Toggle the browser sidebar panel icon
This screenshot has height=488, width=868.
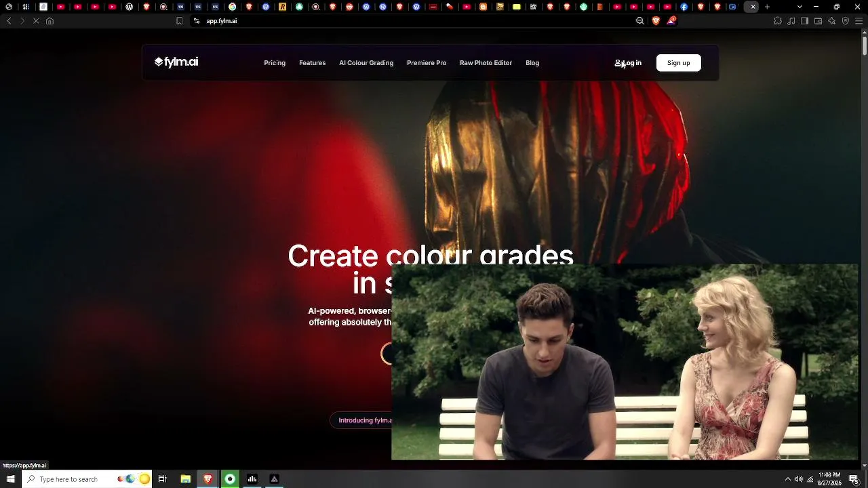coord(805,21)
